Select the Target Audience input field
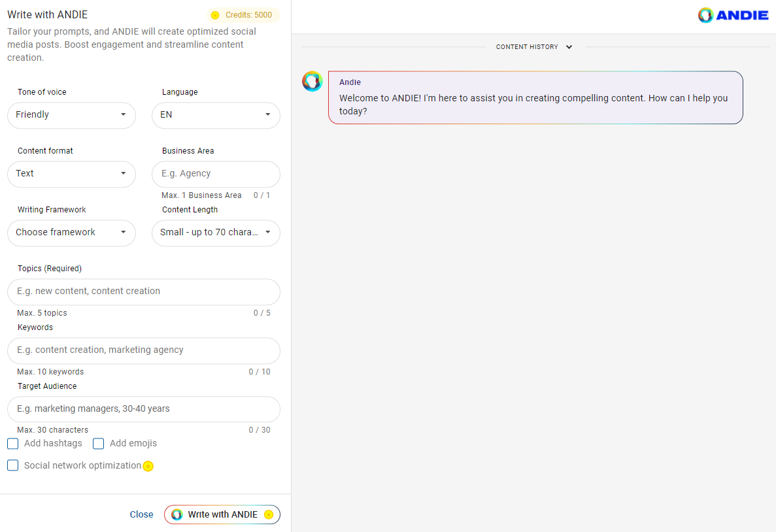This screenshot has width=776, height=532. tap(144, 409)
